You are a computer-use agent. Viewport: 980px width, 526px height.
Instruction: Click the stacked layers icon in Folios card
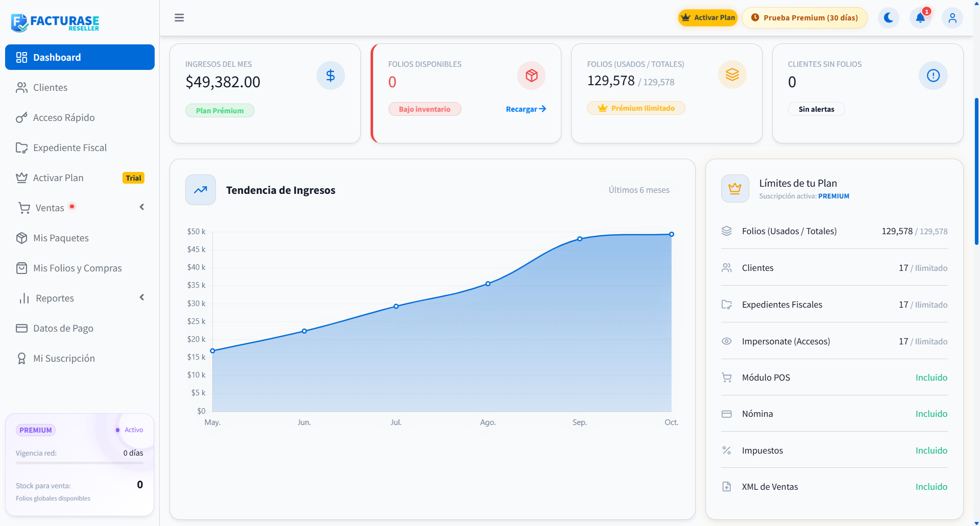[x=732, y=74]
